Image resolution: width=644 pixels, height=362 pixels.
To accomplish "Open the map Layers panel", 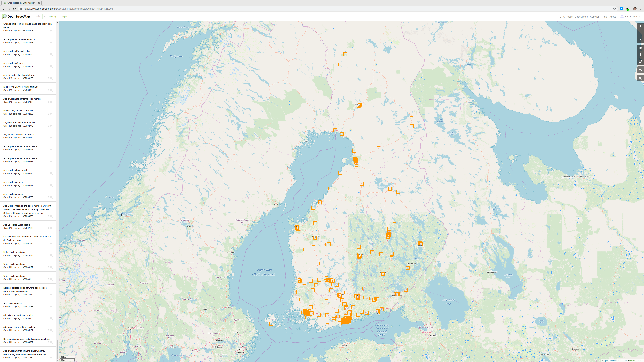I will click(640, 48).
